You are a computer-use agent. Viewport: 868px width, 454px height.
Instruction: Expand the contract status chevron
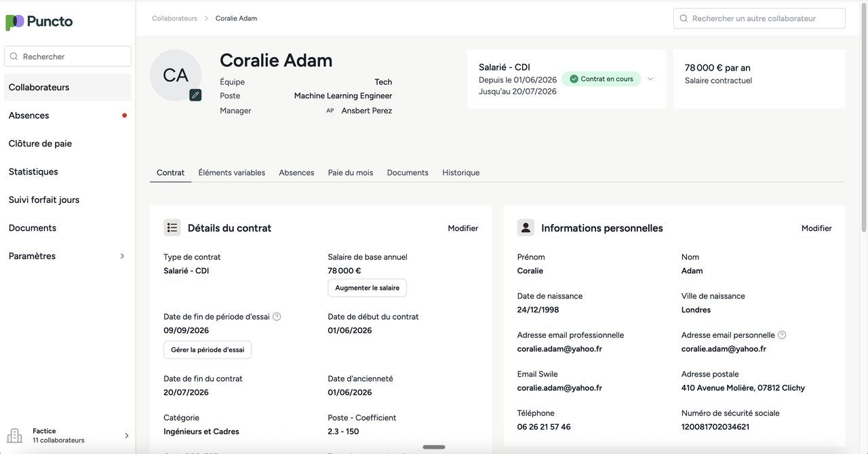pyautogui.click(x=650, y=79)
